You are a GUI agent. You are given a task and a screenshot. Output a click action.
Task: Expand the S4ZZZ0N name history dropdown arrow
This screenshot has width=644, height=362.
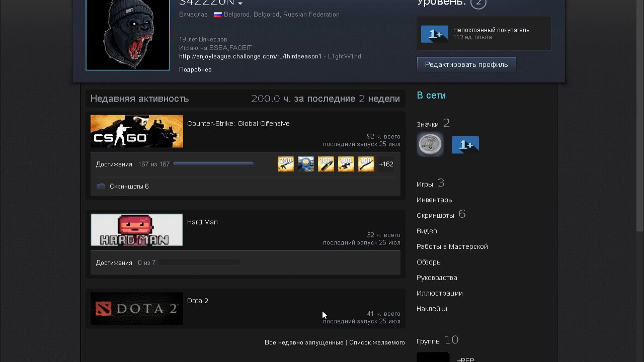[x=240, y=4]
